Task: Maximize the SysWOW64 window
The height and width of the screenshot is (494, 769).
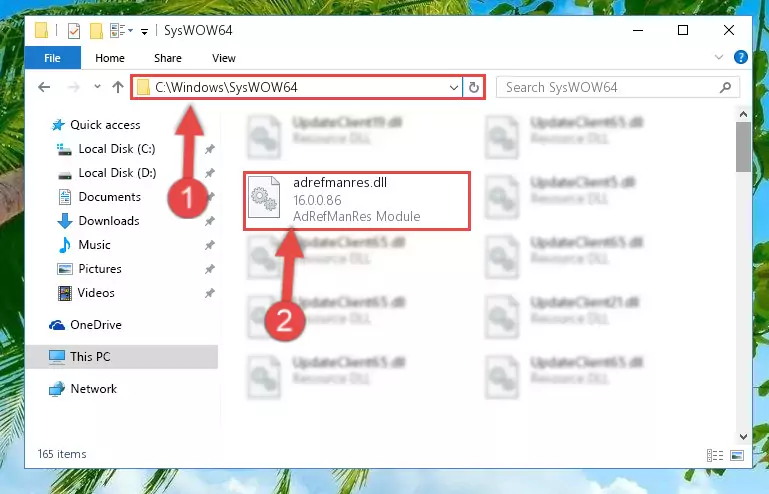Action: pyautogui.click(x=683, y=30)
